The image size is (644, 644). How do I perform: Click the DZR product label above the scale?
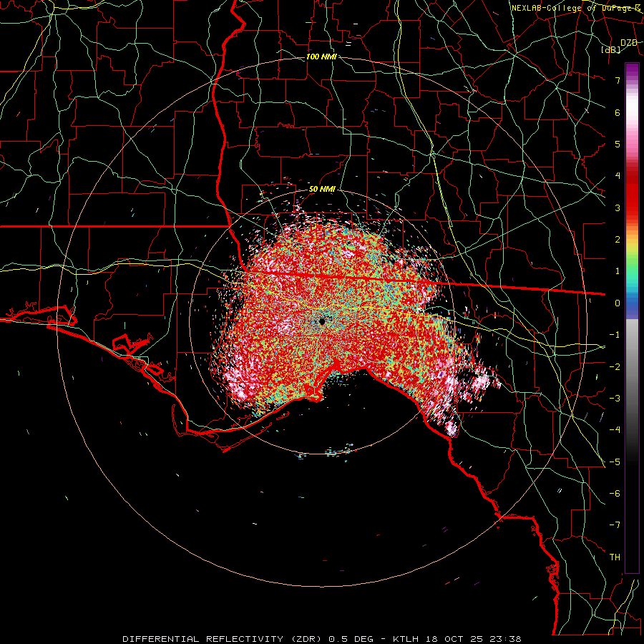point(629,43)
